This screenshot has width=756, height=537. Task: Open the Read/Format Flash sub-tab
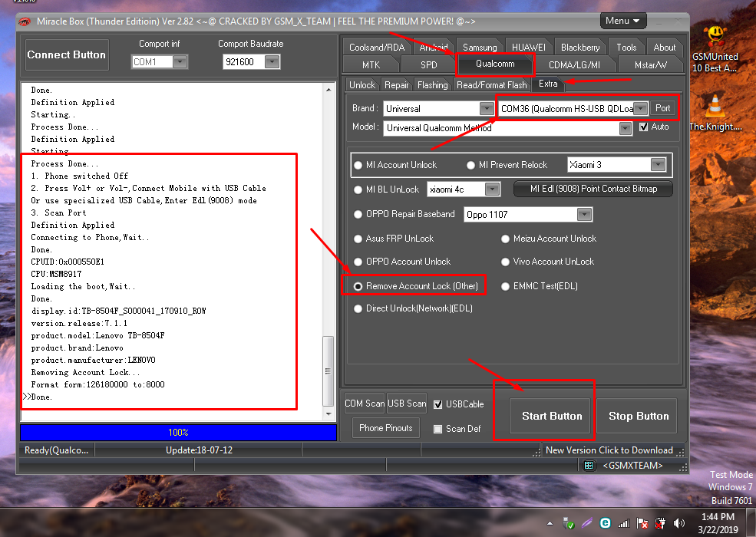click(492, 85)
